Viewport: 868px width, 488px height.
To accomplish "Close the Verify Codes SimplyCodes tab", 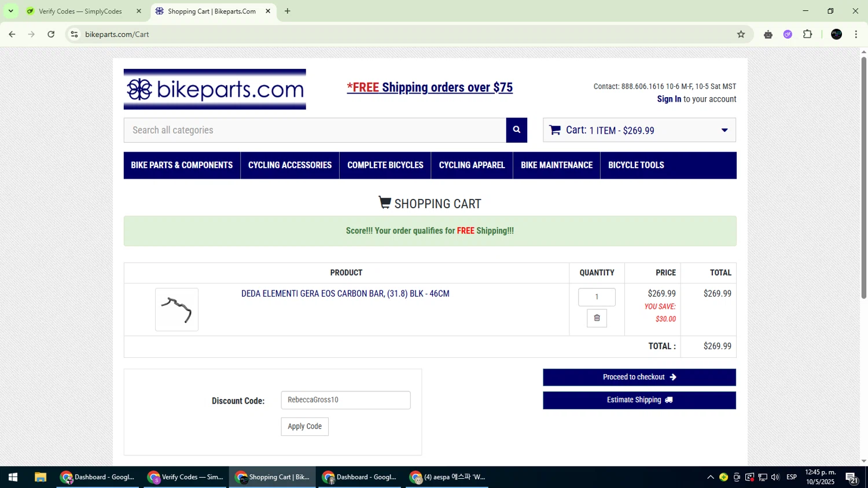I will point(138,11).
